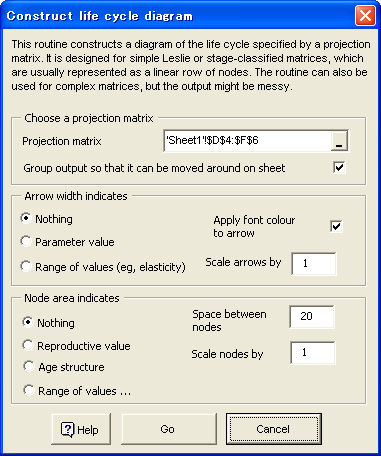Click the Scale arrows by field
381x456 pixels.
pyautogui.click(x=314, y=263)
